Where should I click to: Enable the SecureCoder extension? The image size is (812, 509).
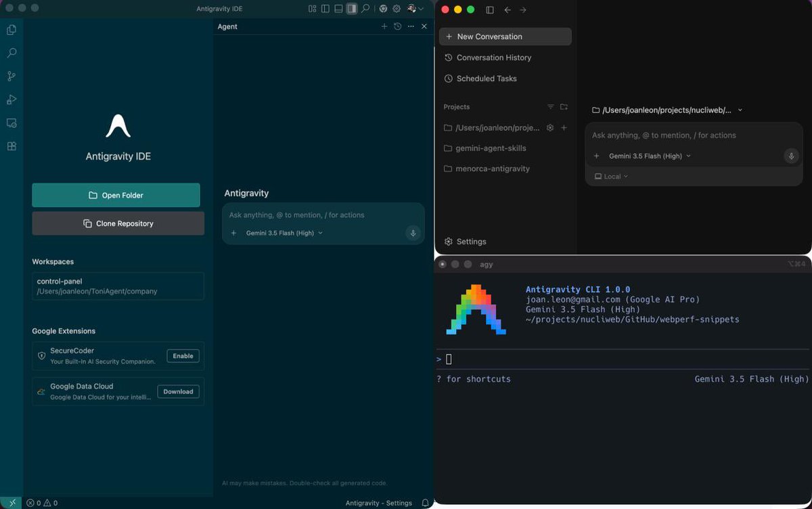point(183,356)
